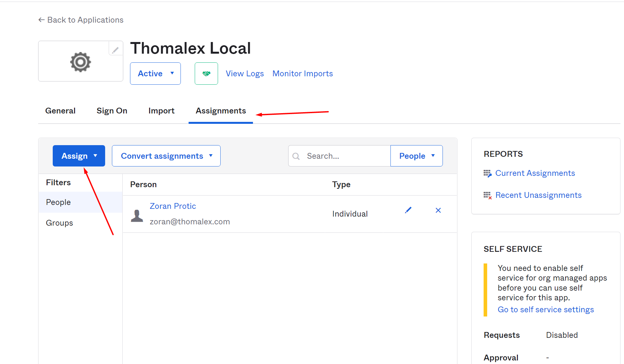The height and width of the screenshot is (364, 624).
Task: Click Zoran Protic user avatar icon
Action: 137,216
